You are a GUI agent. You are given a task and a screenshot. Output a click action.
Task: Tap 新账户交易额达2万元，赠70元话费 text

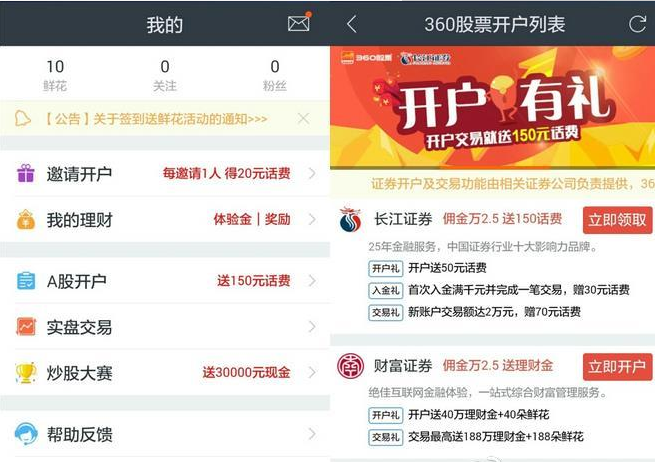click(495, 312)
